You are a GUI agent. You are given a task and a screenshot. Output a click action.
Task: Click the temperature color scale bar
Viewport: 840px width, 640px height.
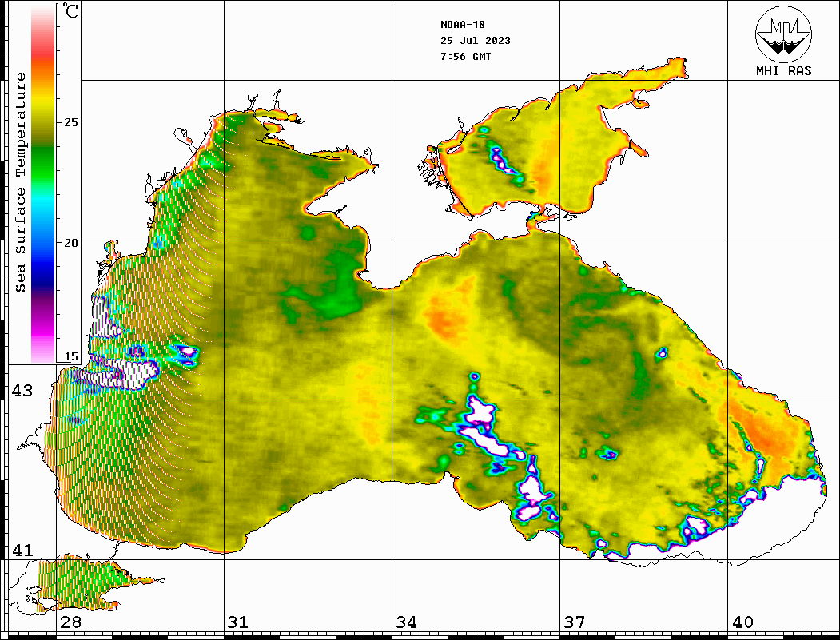tap(43, 183)
